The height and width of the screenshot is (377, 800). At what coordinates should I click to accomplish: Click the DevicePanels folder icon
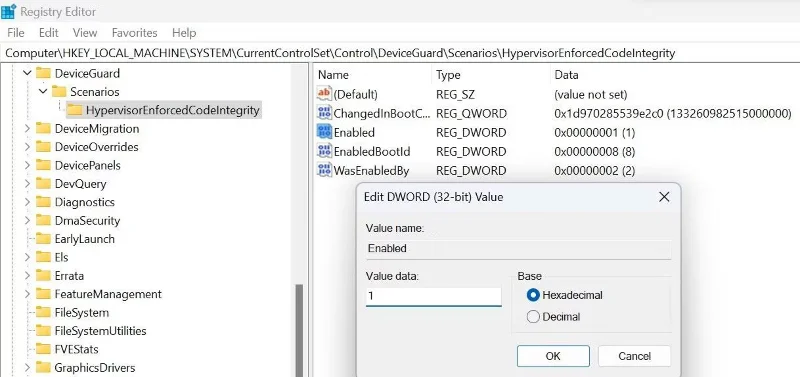pyautogui.click(x=43, y=165)
